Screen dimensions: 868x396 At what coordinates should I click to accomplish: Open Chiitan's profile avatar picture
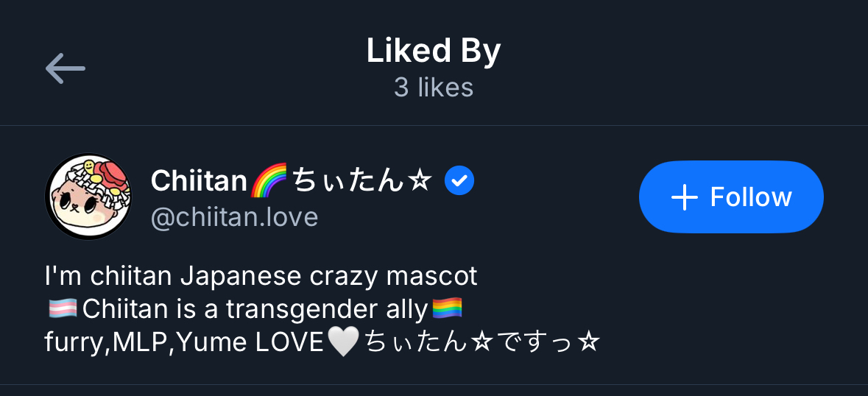[88, 197]
